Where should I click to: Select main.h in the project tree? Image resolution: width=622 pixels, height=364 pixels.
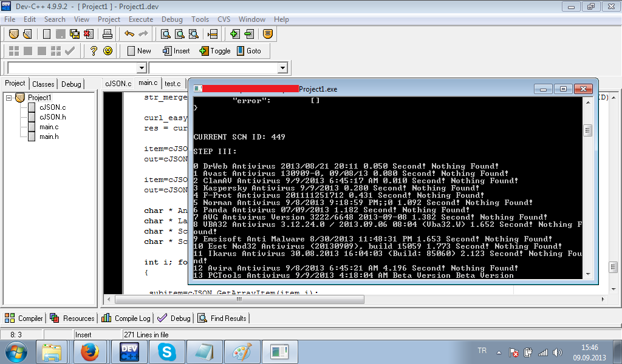(x=49, y=136)
